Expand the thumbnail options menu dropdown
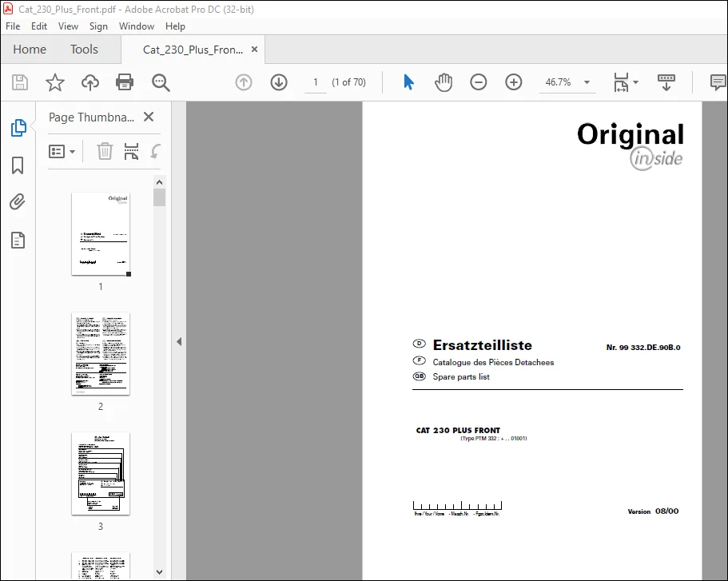The height and width of the screenshot is (581, 728). 62,151
